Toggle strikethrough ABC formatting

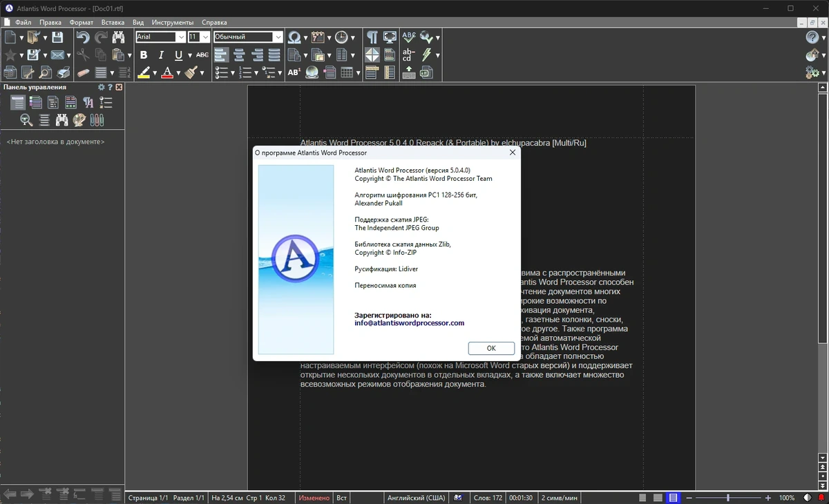click(x=202, y=55)
